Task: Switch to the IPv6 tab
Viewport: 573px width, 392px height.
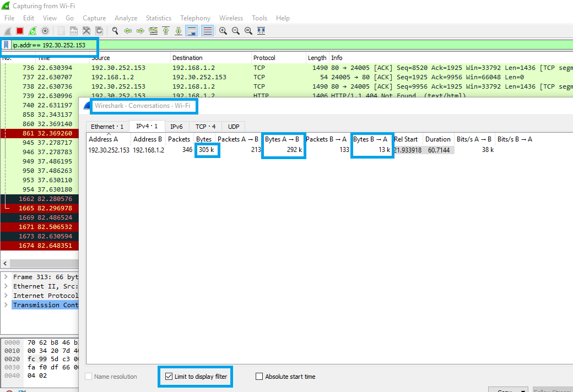Action: 176,127
